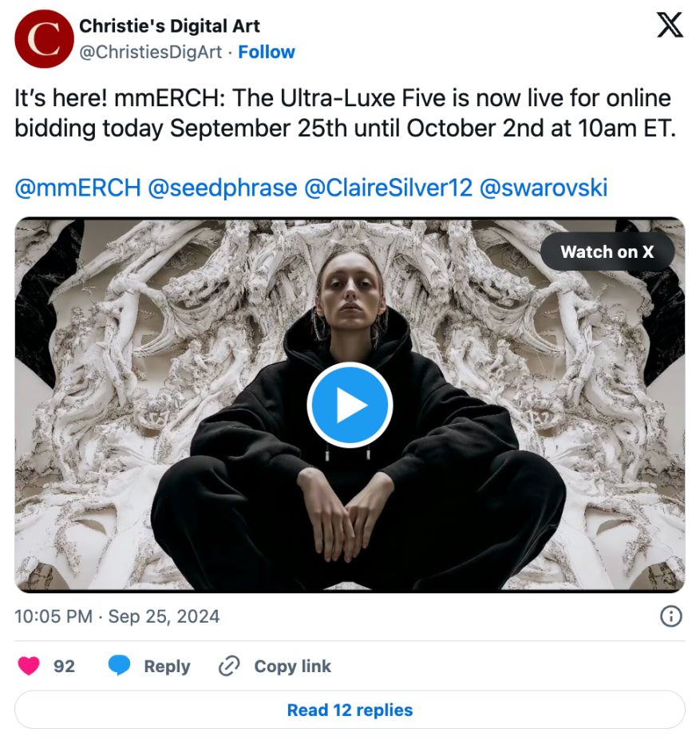Click the Reply text label
The width and height of the screenshot is (700, 744).
pyautogui.click(x=167, y=667)
